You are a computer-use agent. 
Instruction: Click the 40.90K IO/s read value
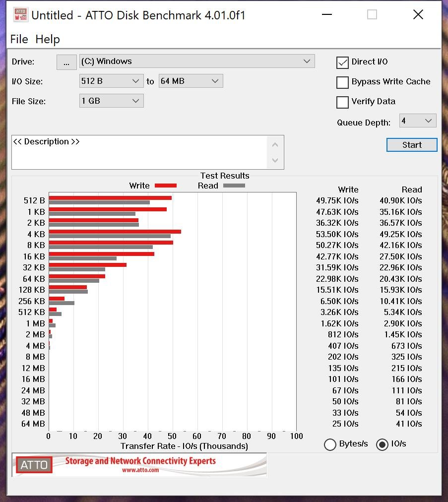click(400, 201)
